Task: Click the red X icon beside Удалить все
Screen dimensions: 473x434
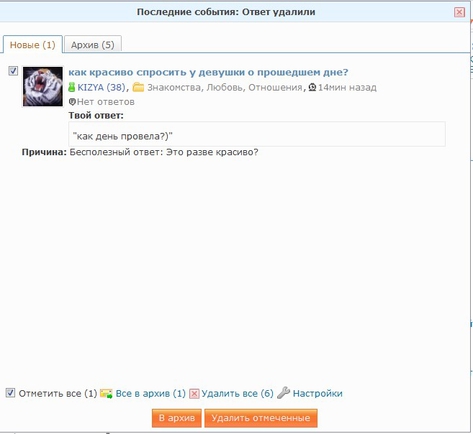Action: pos(194,394)
